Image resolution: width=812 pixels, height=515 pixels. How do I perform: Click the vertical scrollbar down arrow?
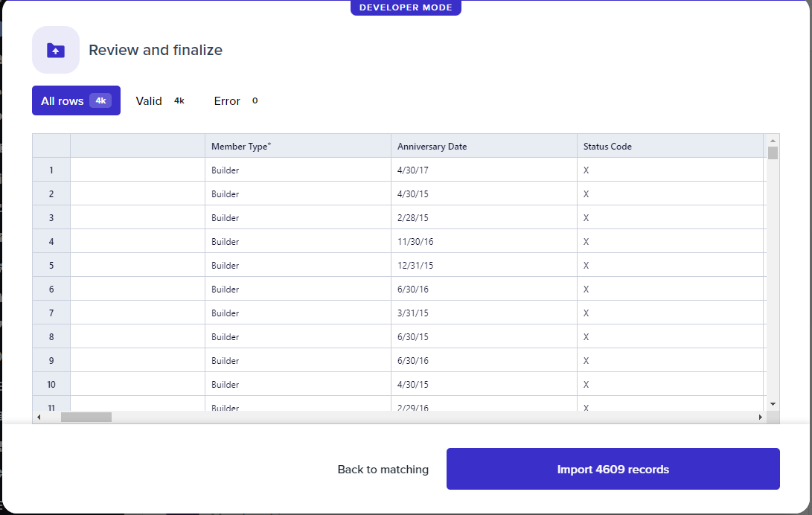(x=773, y=404)
